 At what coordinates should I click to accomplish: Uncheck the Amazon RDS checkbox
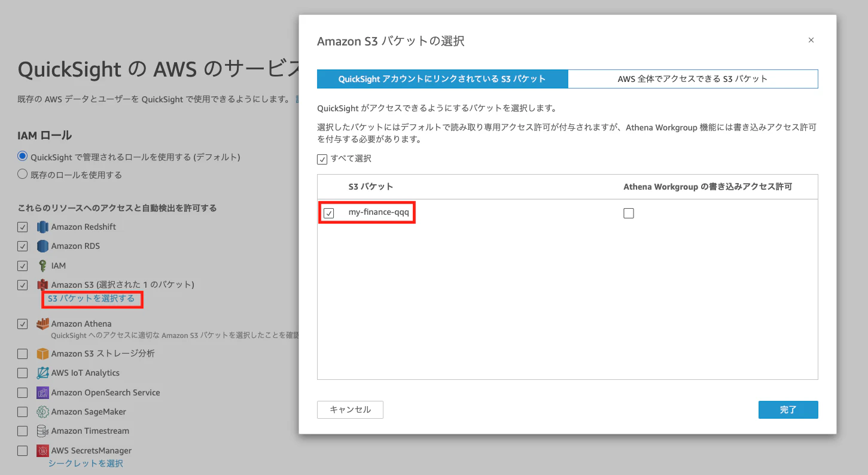click(23, 246)
